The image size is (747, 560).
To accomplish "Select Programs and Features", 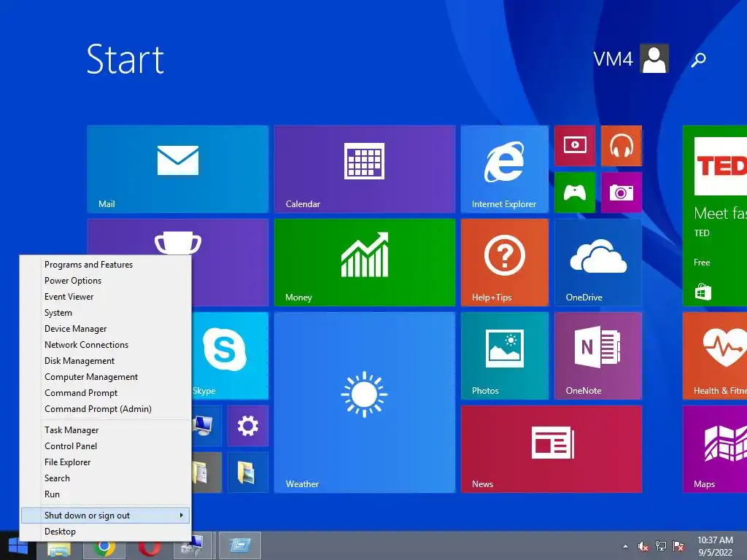I will click(105, 264).
